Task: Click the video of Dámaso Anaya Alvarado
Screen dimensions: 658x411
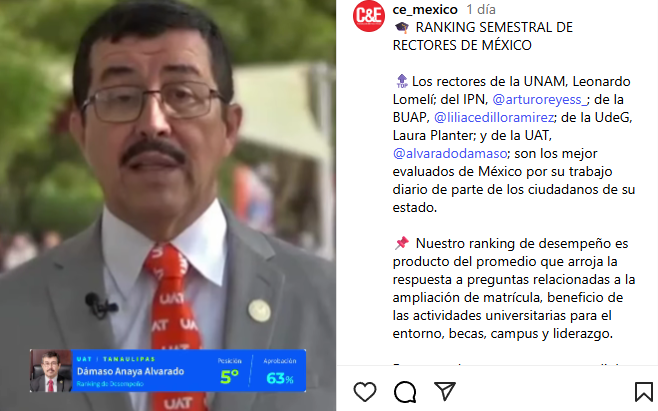Action: point(168,205)
